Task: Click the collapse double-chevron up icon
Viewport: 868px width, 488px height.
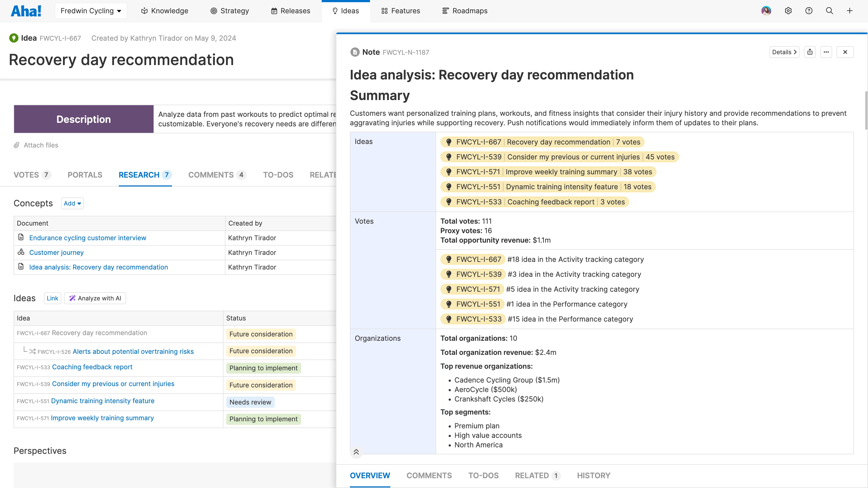Action: pyautogui.click(x=356, y=452)
